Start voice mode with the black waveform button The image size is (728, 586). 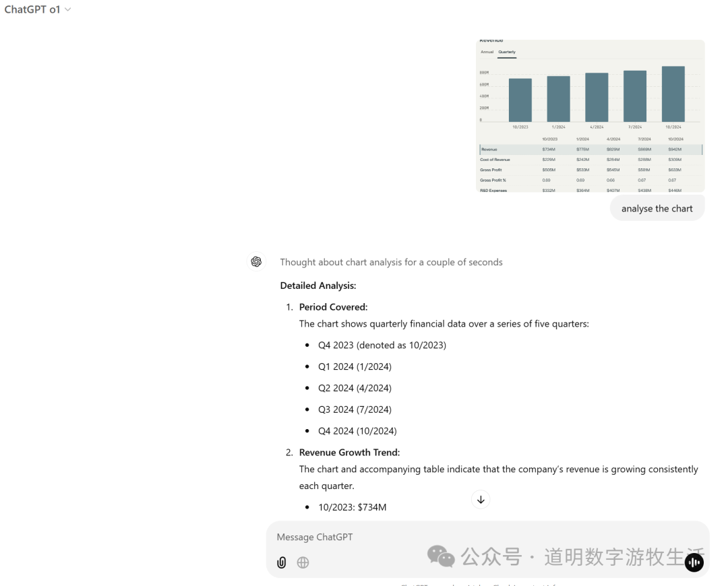694,562
